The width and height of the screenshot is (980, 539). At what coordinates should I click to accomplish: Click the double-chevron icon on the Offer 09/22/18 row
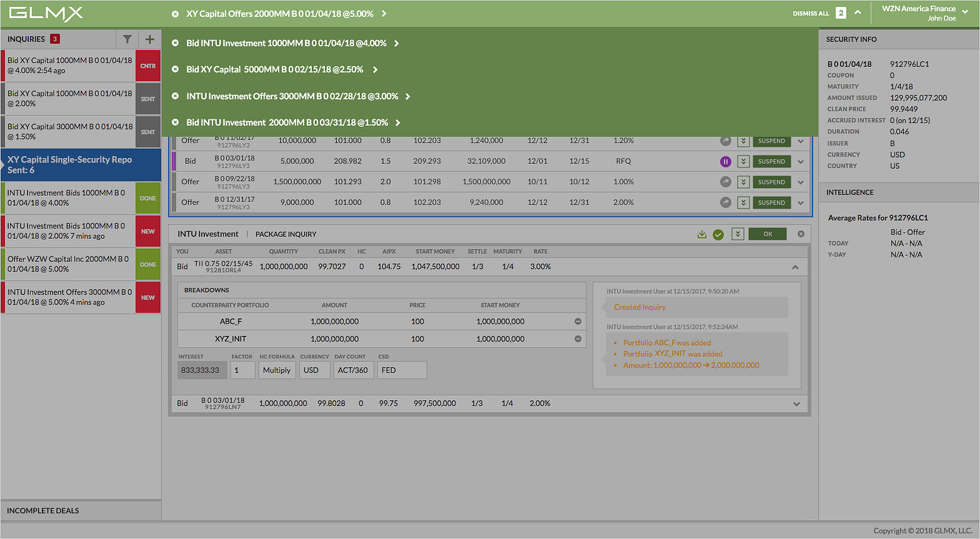[x=744, y=182]
